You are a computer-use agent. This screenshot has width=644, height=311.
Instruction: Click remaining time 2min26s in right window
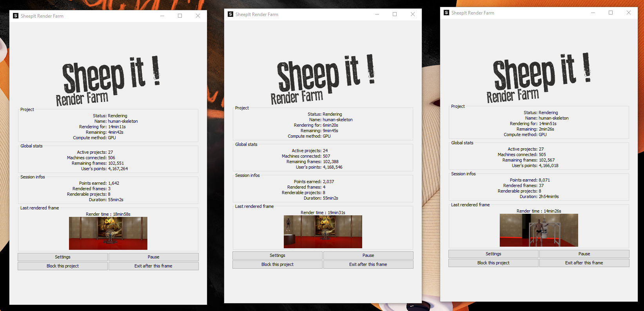[546, 129]
